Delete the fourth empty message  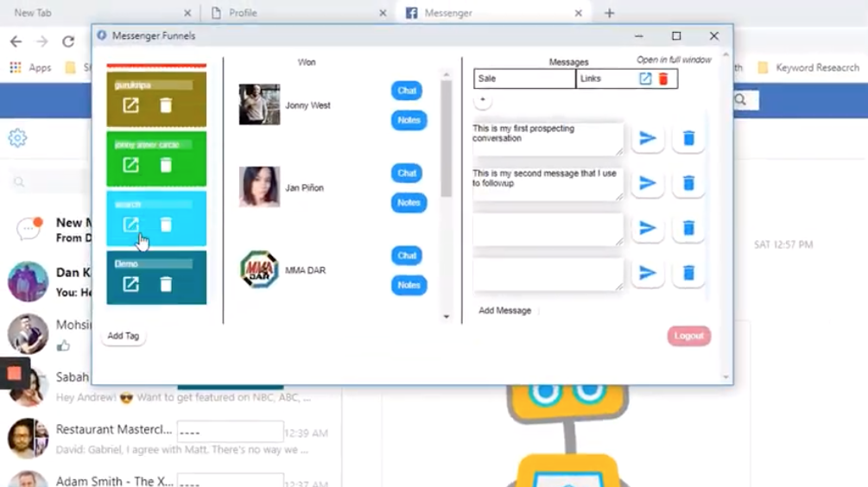point(688,272)
